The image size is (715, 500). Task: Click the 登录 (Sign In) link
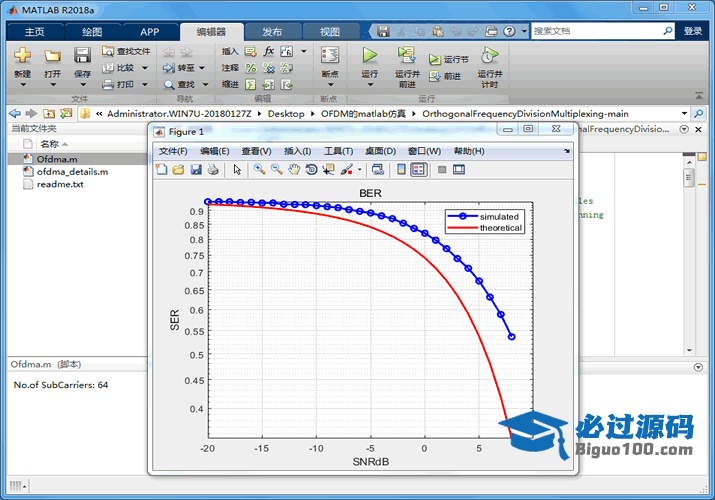(x=693, y=31)
